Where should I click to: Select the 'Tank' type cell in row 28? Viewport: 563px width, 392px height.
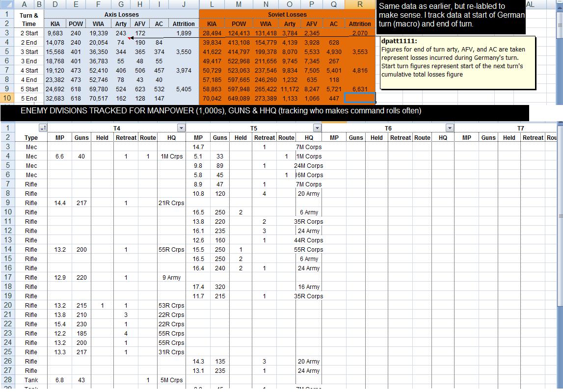pos(31,380)
